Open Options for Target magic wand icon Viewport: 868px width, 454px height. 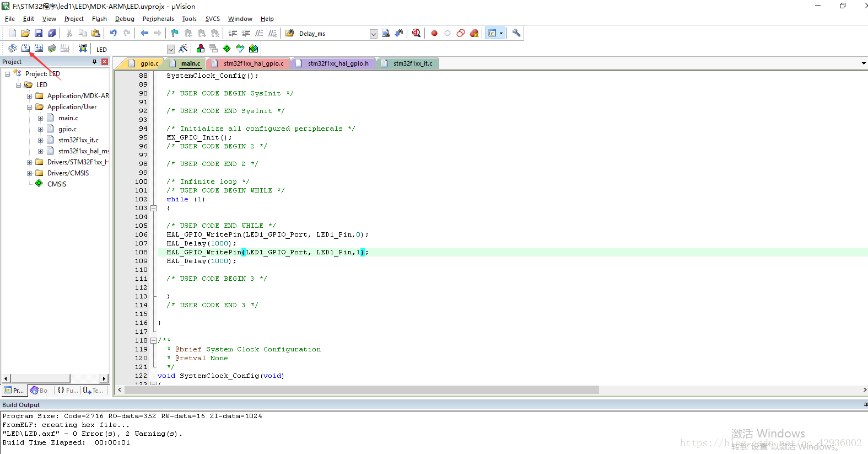184,49
